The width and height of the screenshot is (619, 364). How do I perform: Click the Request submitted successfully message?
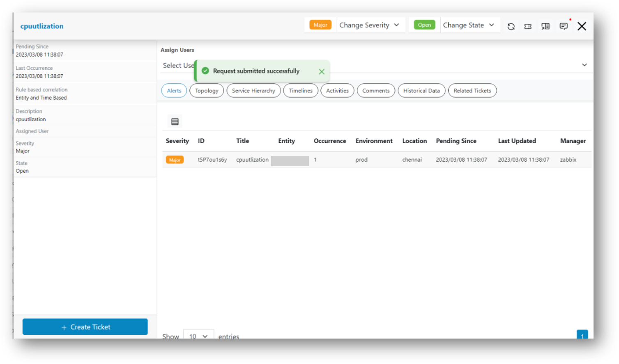coord(256,71)
